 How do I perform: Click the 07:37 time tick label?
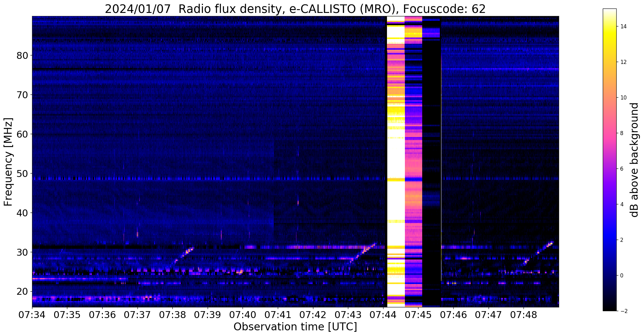(137, 314)
